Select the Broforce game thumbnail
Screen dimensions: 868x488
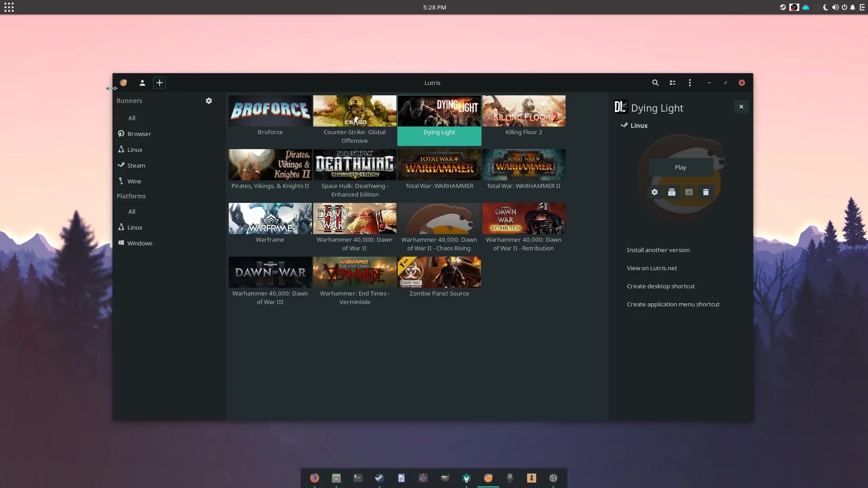pyautogui.click(x=270, y=111)
